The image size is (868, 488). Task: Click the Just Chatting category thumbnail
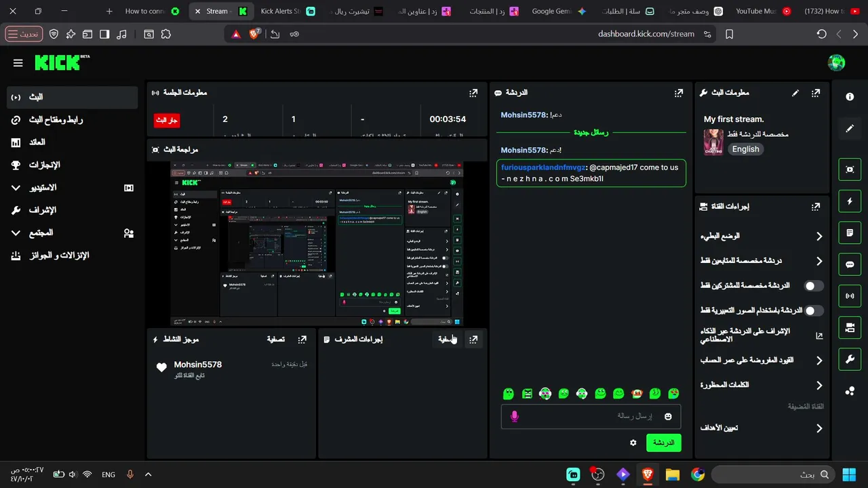coord(713,143)
